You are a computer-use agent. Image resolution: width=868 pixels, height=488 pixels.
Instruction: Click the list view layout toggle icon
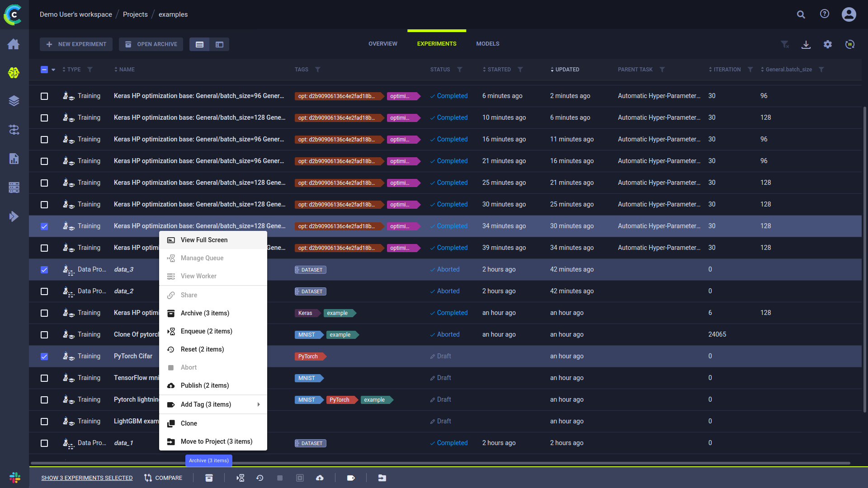tap(200, 44)
